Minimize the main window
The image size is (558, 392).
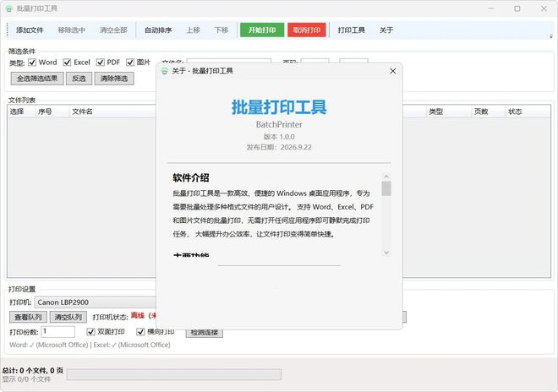pos(491,8)
